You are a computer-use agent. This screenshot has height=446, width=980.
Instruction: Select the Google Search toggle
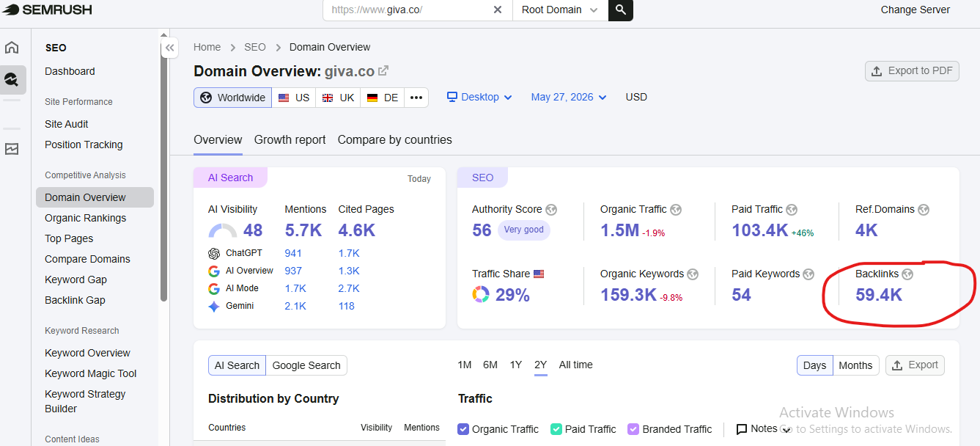(306, 365)
